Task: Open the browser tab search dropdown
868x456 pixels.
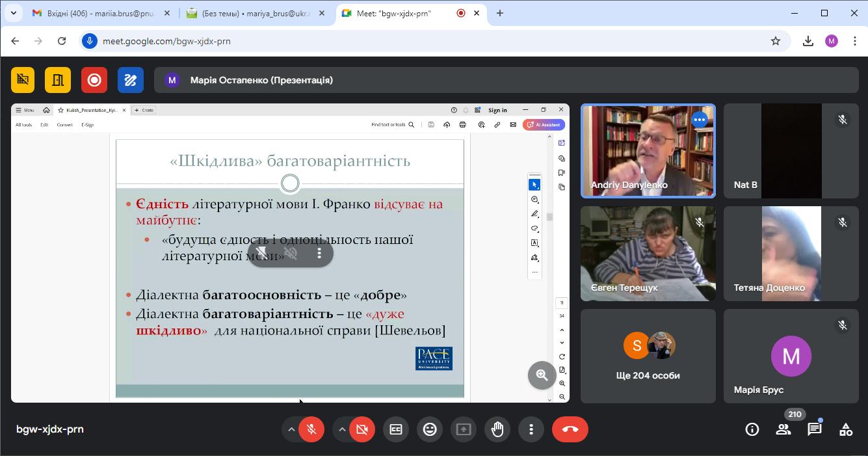Action: click(13, 13)
